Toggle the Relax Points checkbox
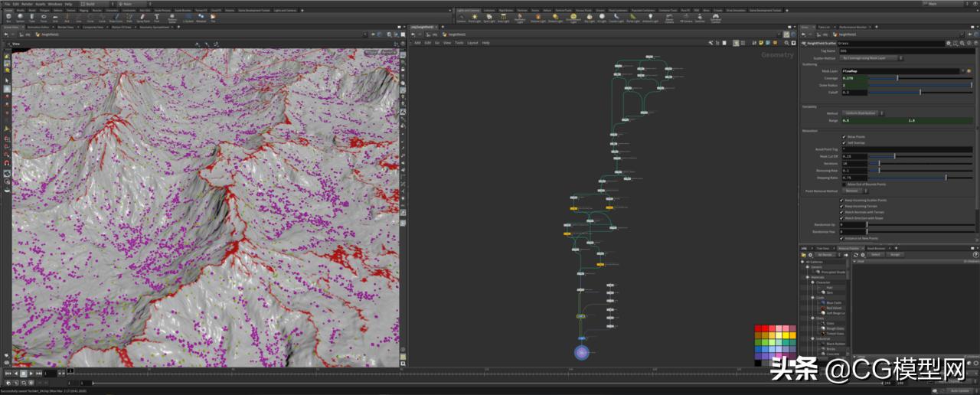This screenshot has height=395, width=980. tap(842, 137)
